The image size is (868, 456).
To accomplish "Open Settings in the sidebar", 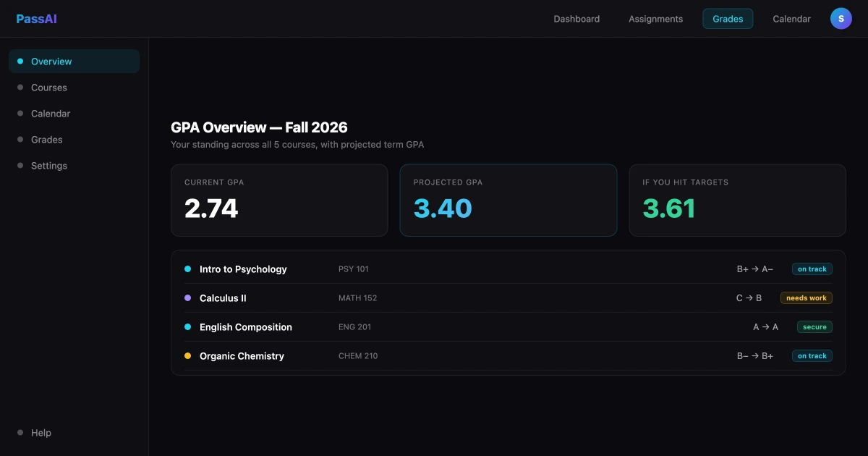I will (74, 166).
